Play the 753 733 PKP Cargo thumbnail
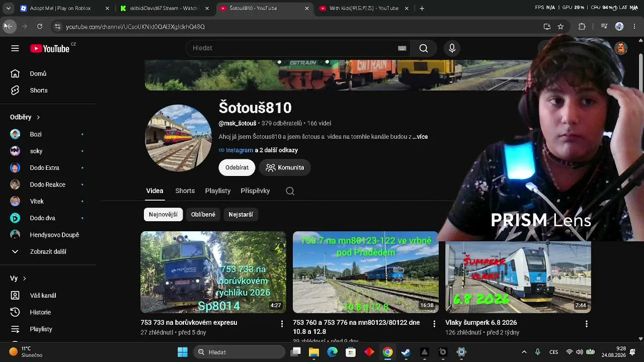Screen dimensions: 644x362 [213, 272]
